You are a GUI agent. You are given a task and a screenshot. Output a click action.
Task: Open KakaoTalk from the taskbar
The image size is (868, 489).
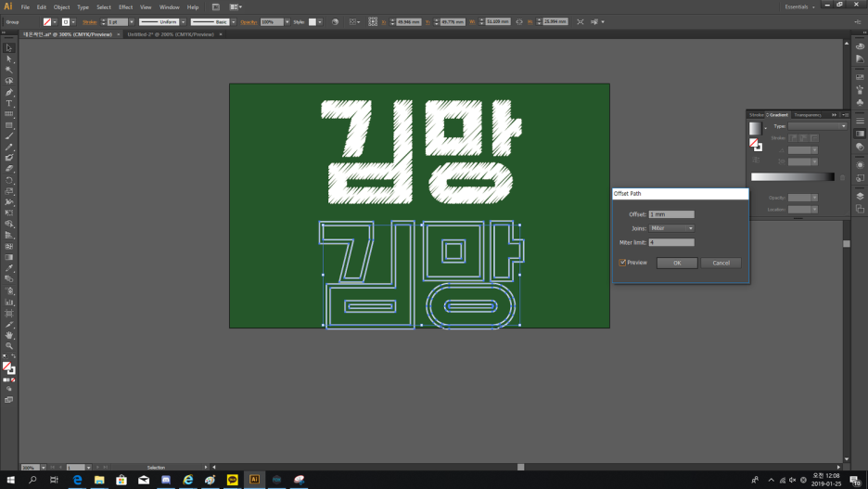tap(232, 480)
